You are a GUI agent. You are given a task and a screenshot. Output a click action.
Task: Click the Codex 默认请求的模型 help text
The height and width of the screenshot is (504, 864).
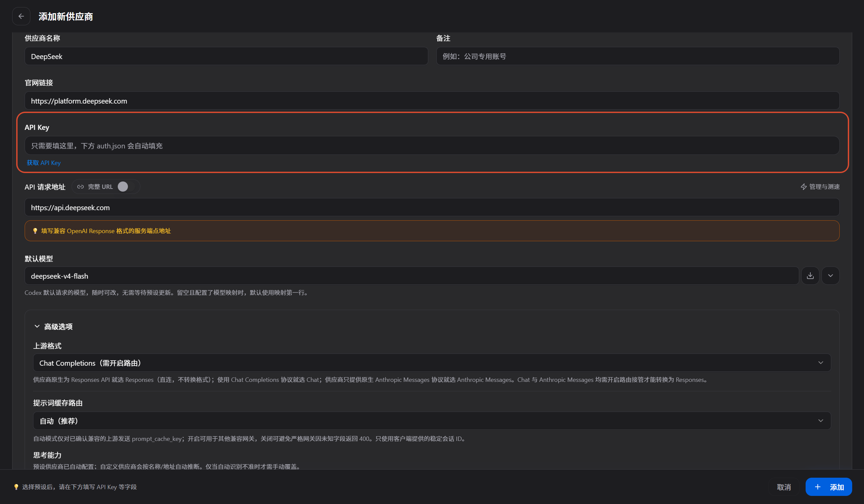tap(167, 292)
